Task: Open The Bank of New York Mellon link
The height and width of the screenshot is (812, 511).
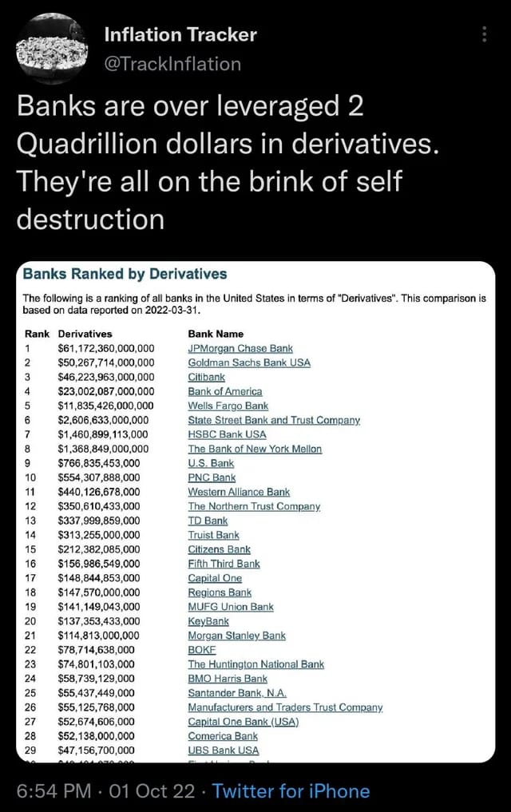Action: pyautogui.click(x=255, y=449)
